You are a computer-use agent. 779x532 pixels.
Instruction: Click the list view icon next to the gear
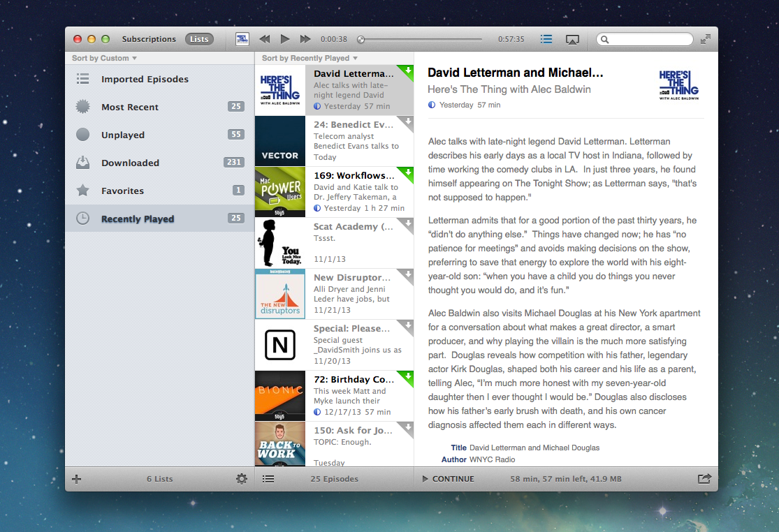pos(268,479)
